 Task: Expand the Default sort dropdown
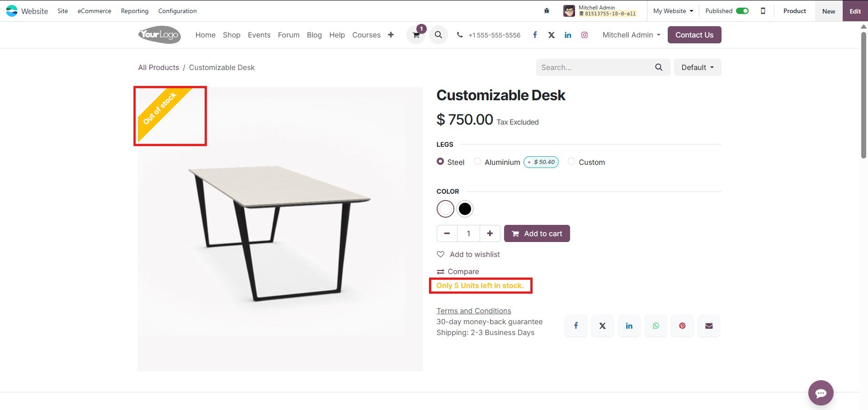(x=697, y=67)
